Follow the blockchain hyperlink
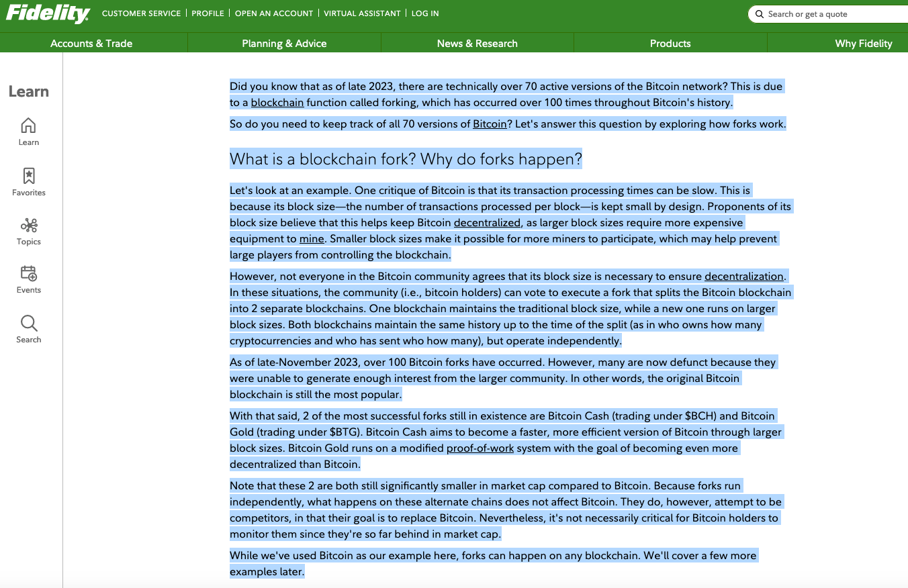The image size is (908, 588). point(277,103)
